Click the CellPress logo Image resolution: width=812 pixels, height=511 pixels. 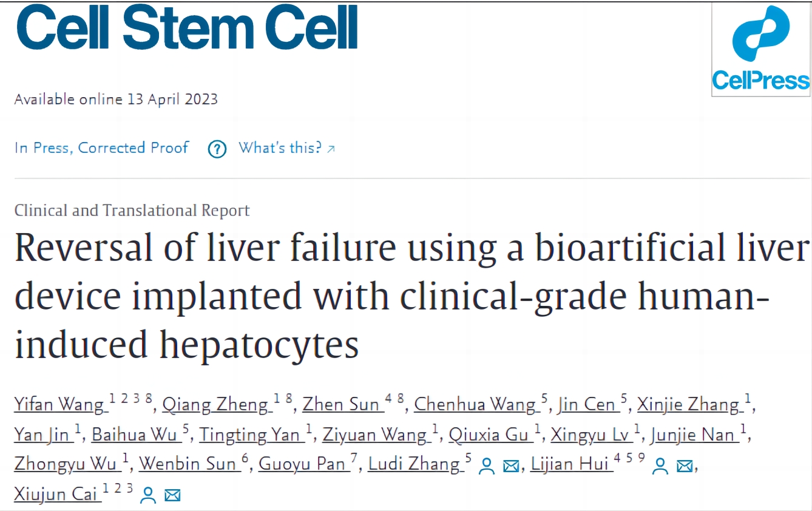pos(761,49)
